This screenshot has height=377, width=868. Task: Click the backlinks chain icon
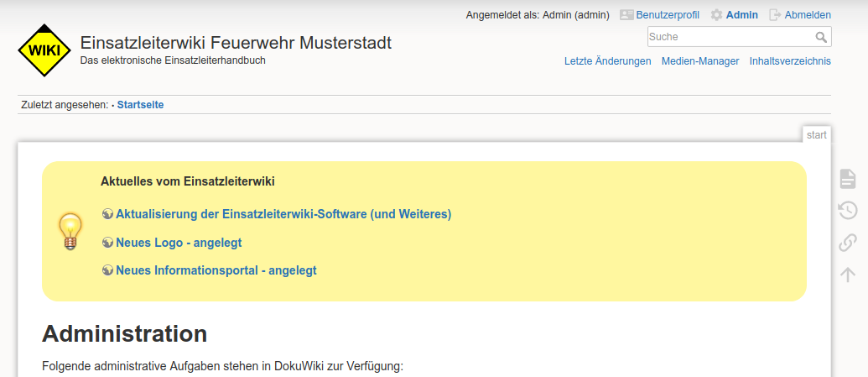point(848,243)
